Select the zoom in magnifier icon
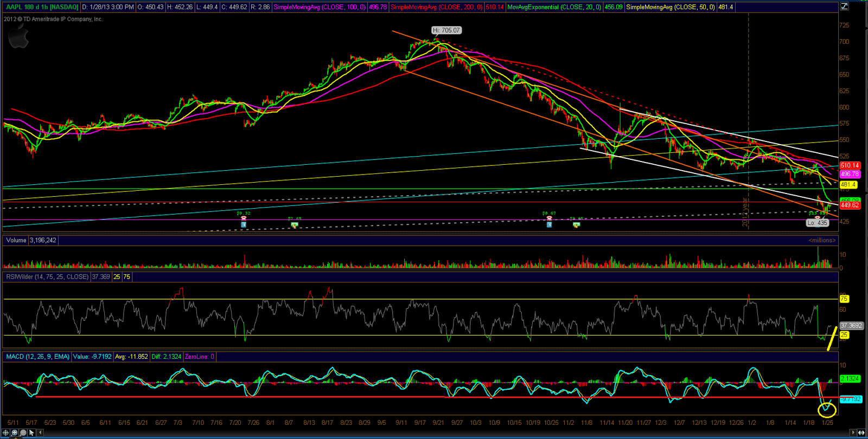Image resolution: width=868 pixels, height=439 pixels. tap(14, 432)
